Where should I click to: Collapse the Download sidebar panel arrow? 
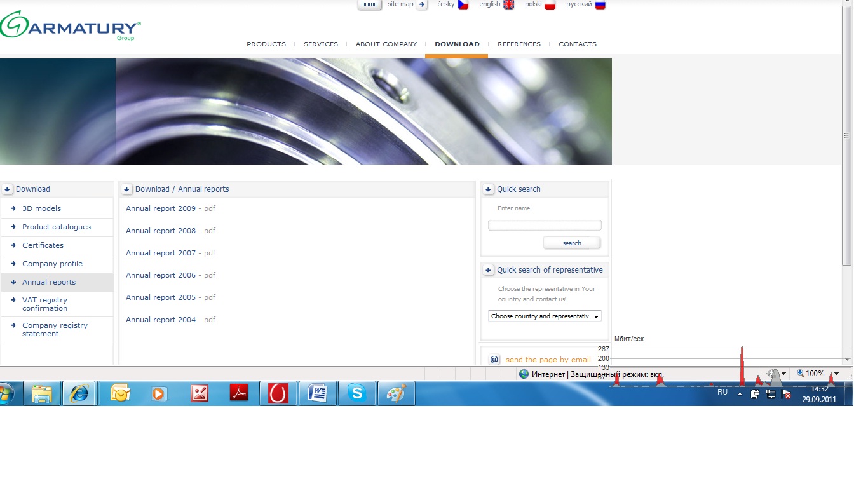coord(7,189)
